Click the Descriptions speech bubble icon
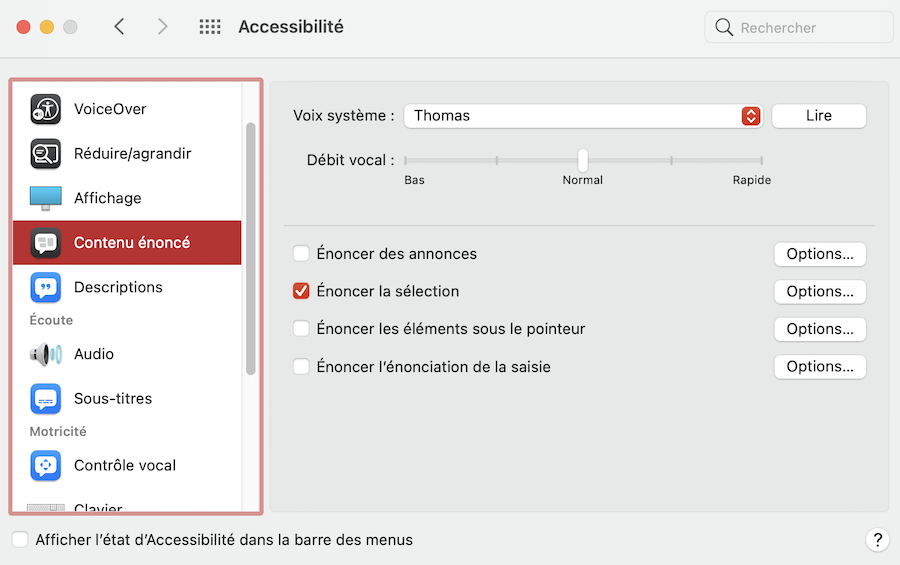Viewport: 900px width, 565px height. tap(46, 287)
